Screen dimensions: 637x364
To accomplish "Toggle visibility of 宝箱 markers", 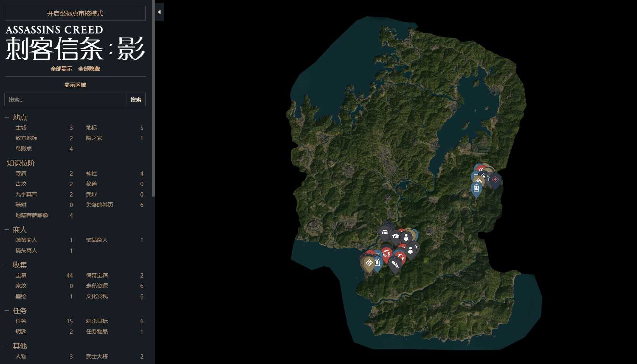I will coord(21,276).
